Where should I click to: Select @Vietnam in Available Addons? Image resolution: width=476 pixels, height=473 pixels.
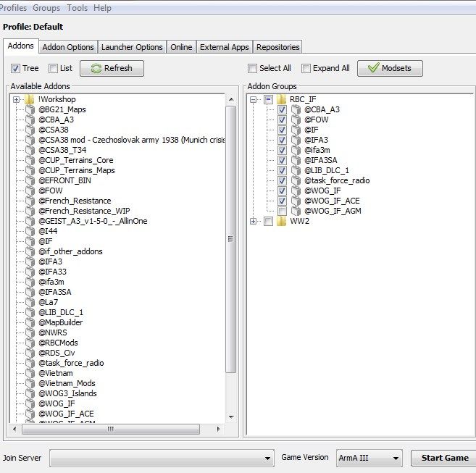(56, 373)
